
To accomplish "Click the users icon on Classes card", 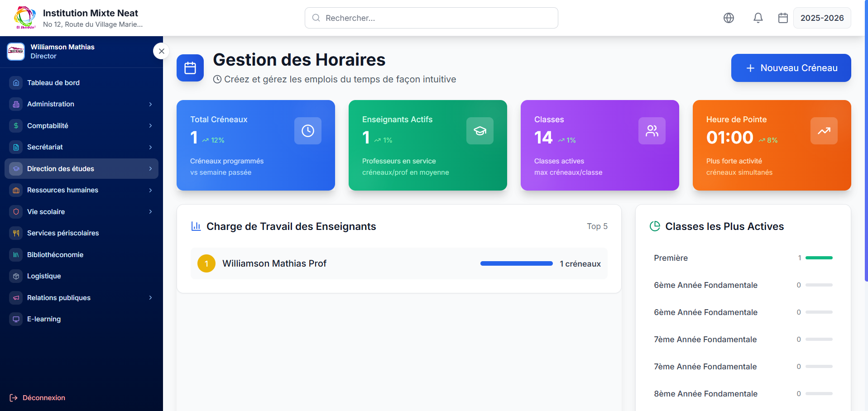I will click(652, 131).
